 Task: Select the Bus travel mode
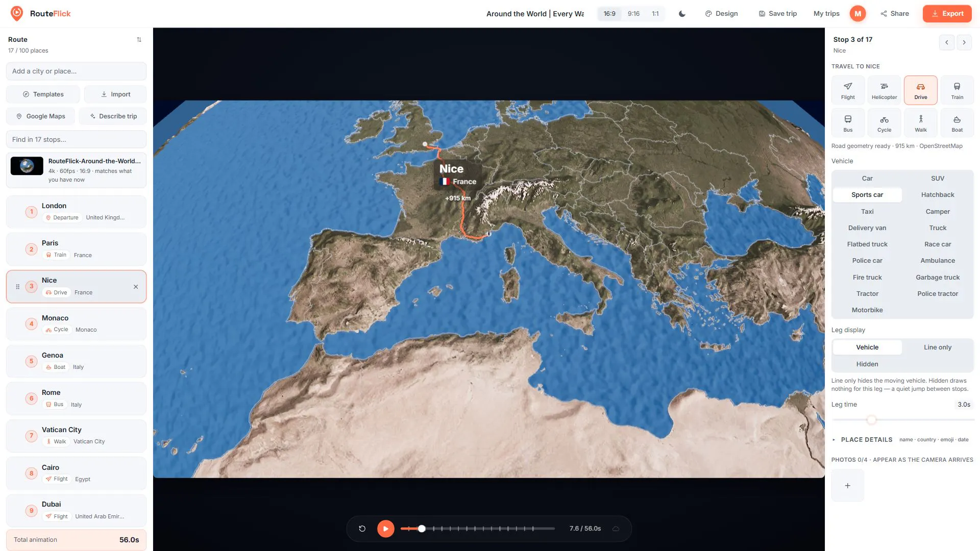tap(848, 123)
